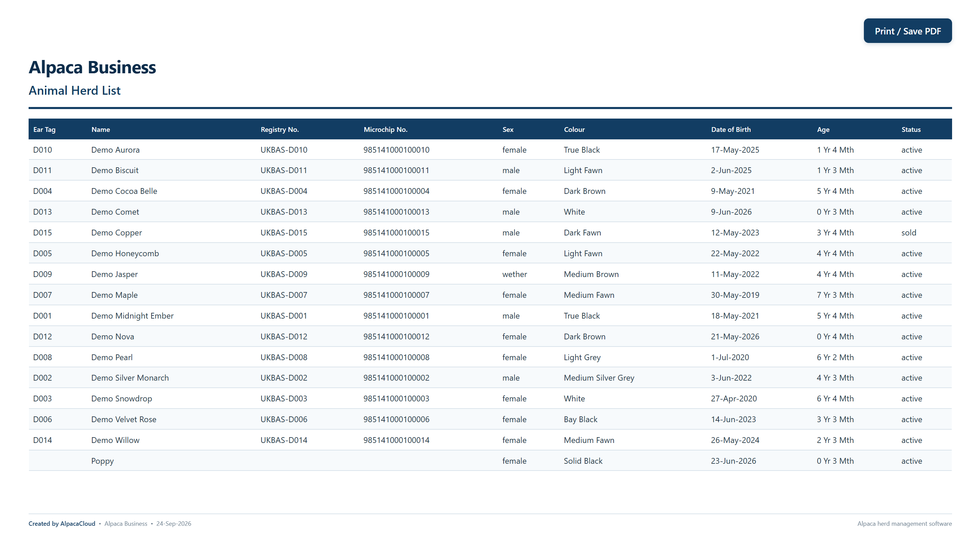The height and width of the screenshot is (537, 980).
Task: Select registry number UKBAS-D008
Action: coord(284,357)
